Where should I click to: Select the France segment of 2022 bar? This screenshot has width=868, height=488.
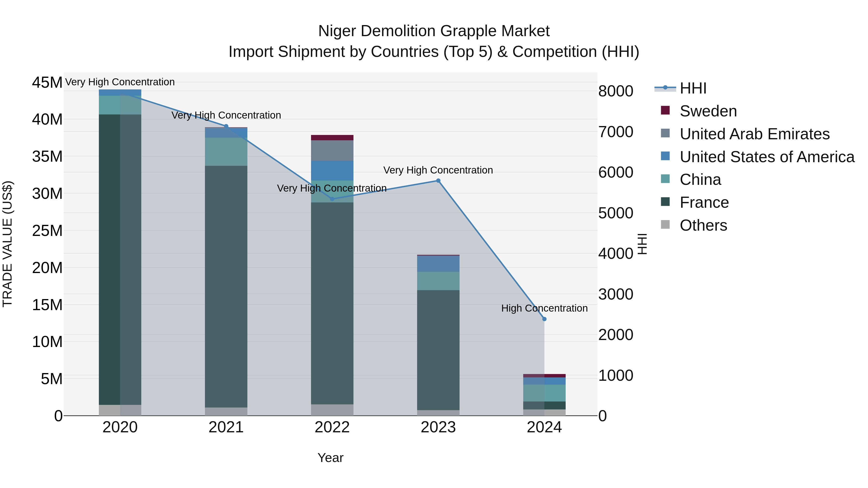pyautogui.click(x=332, y=303)
